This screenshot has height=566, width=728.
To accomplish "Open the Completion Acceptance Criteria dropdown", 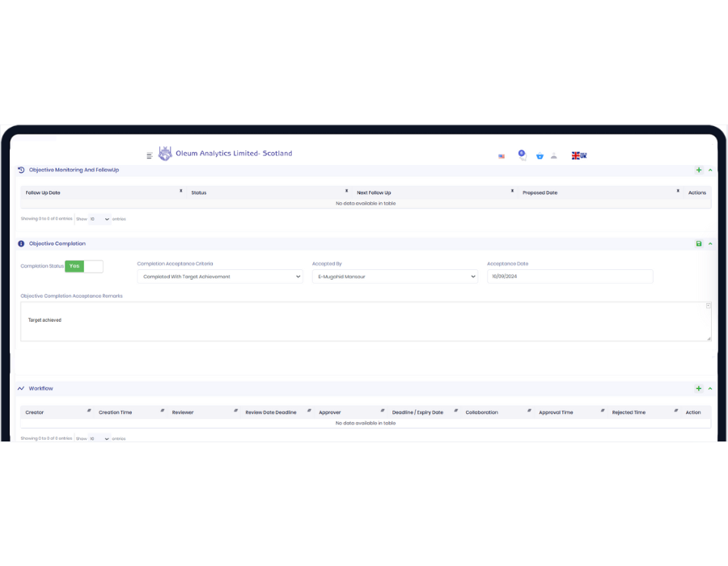I will (x=220, y=277).
